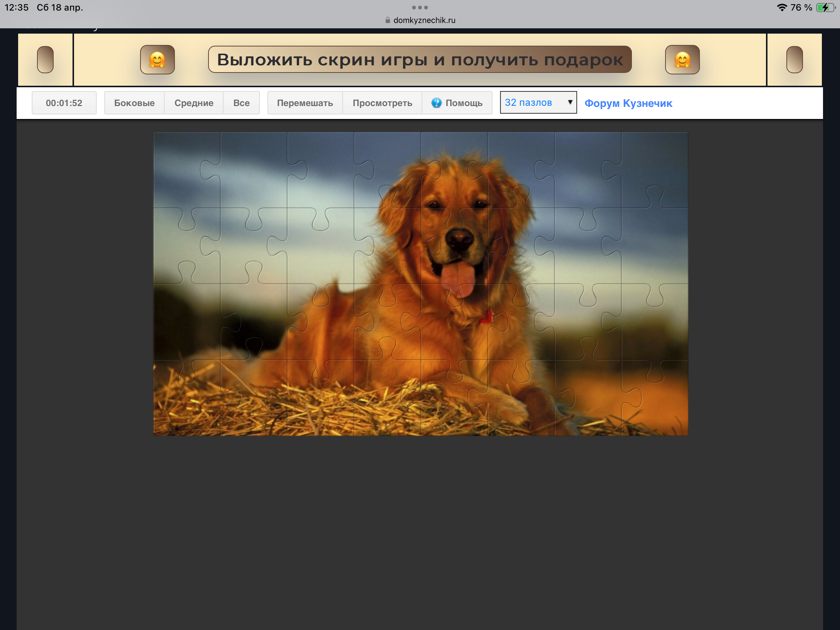Tap the lock icon beside domkyznechik.ru

tap(388, 20)
